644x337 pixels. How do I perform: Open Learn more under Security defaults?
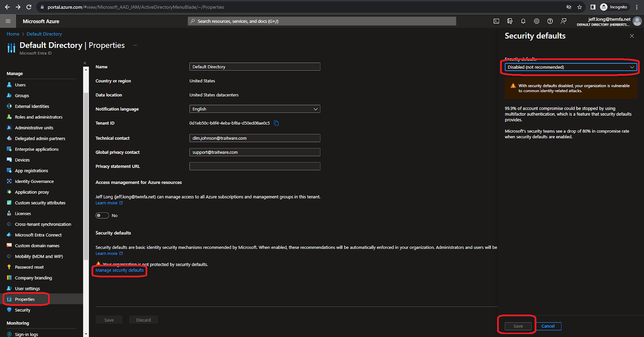coord(109,254)
